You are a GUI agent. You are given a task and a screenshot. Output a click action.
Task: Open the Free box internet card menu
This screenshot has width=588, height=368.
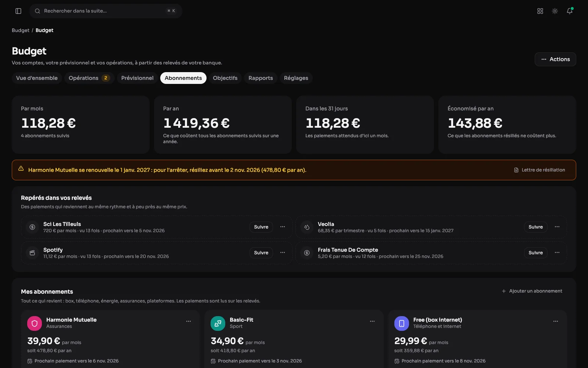(x=556, y=321)
